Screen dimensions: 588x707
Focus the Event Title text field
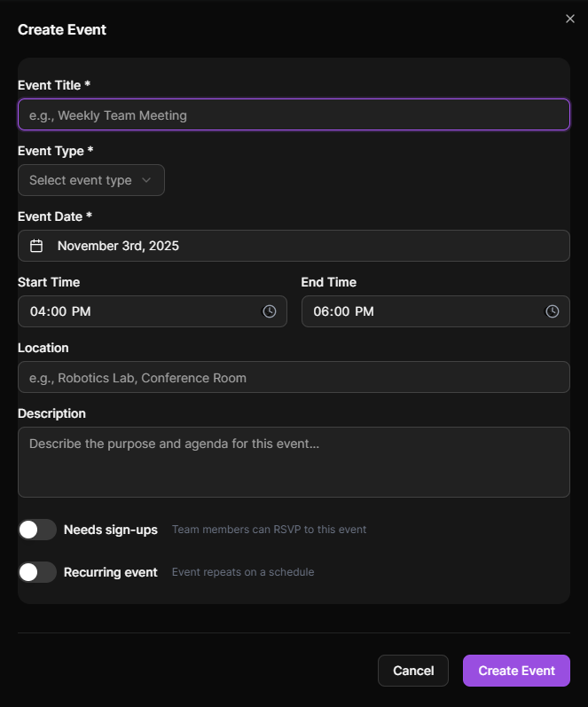tap(293, 114)
